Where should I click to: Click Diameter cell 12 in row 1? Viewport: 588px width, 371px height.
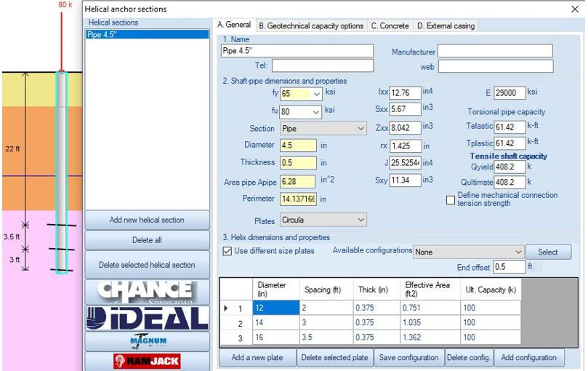tap(276, 308)
